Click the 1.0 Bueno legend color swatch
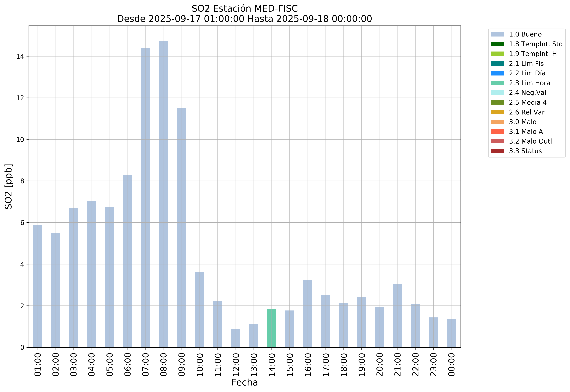Viewport: 570px width, 392px height. click(x=497, y=34)
